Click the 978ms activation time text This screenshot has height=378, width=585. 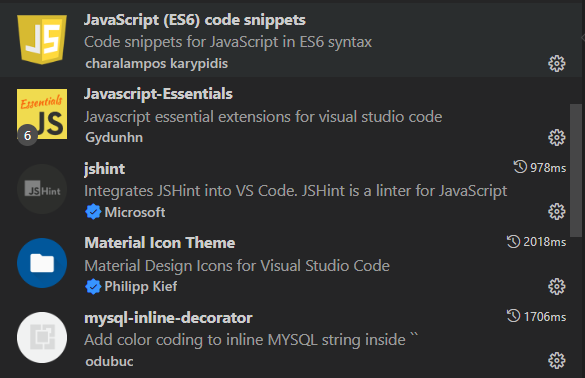coord(548,168)
